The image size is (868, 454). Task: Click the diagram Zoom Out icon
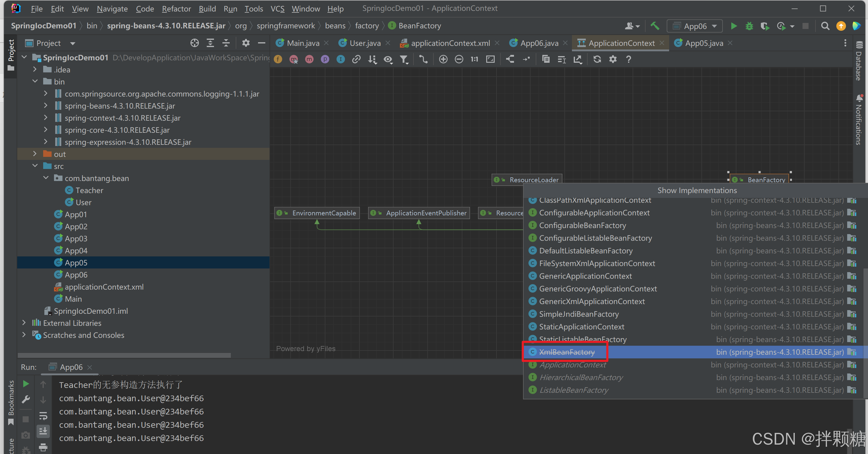[x=459, y=59]
